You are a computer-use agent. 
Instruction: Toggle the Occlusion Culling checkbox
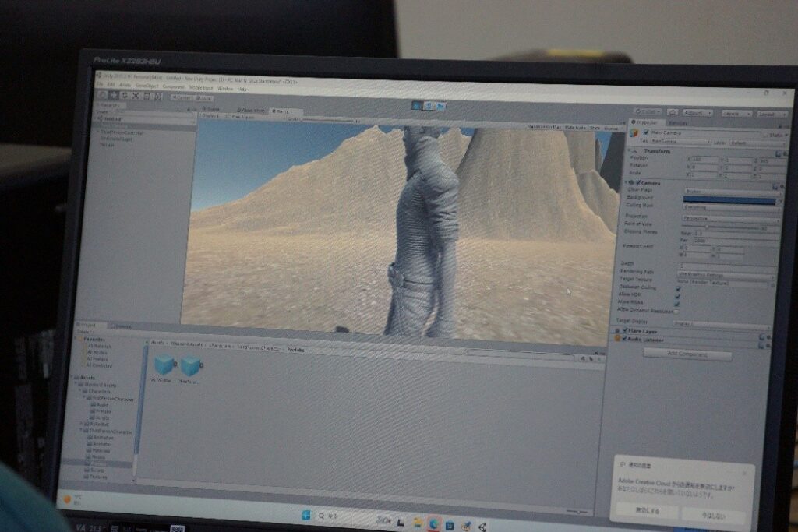click(x=676, y=287)
